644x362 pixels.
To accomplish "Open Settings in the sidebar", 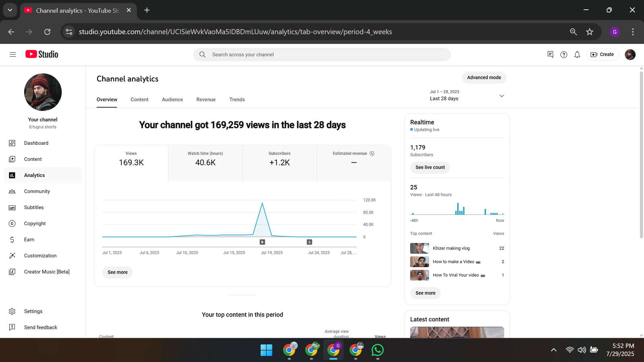I will (43, 311).
